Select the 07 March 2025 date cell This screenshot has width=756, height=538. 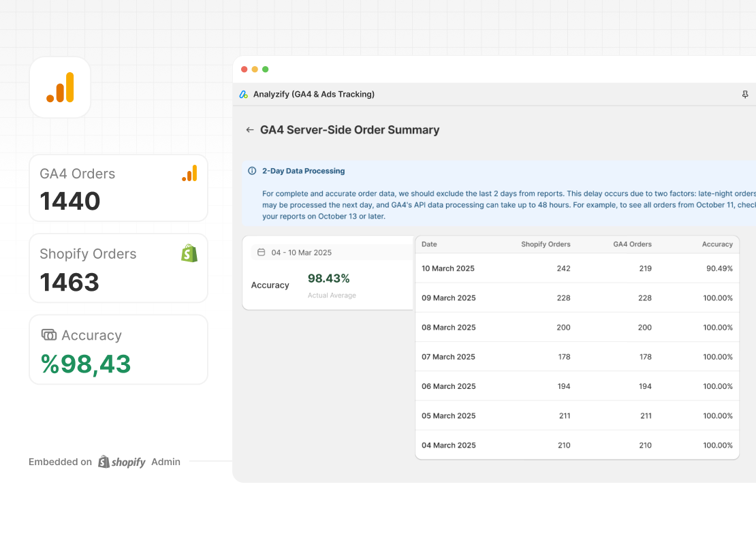[448, 357]
